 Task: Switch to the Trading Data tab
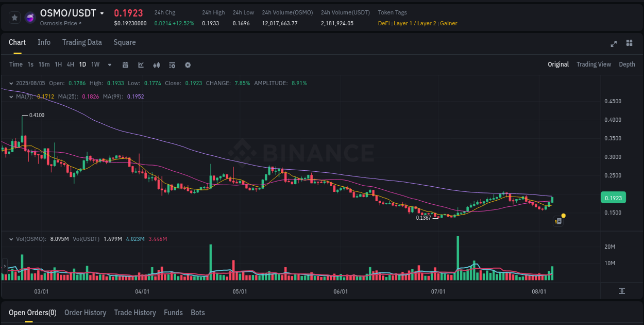(x=82, y=42)
